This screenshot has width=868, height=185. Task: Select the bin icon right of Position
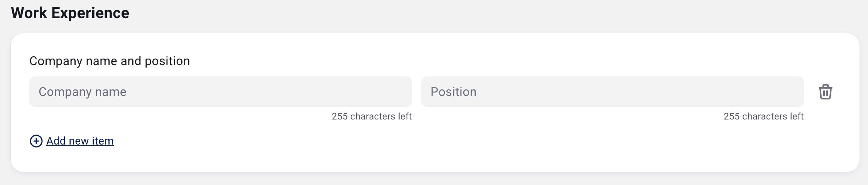click(825, 92)
